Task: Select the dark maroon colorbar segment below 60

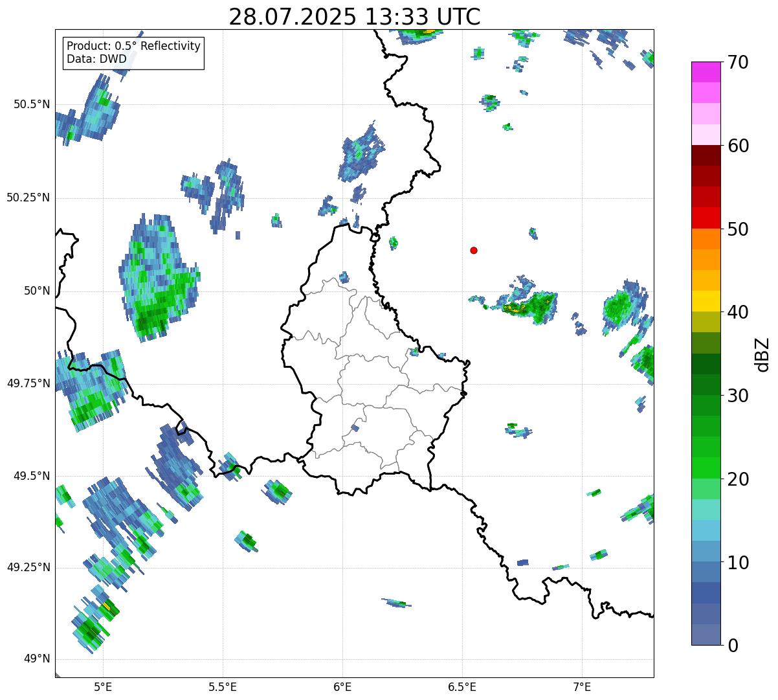Action: click(x=706, y=155)
